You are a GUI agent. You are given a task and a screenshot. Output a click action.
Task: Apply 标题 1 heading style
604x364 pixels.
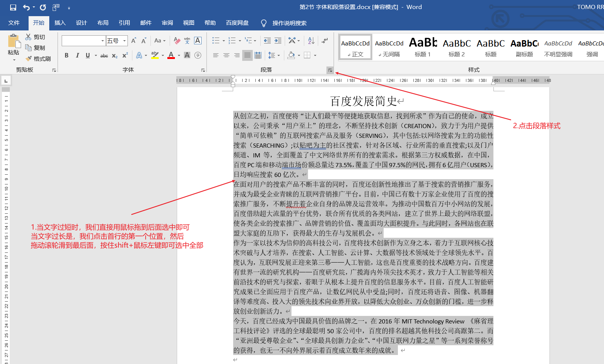[x=423, y=47]
